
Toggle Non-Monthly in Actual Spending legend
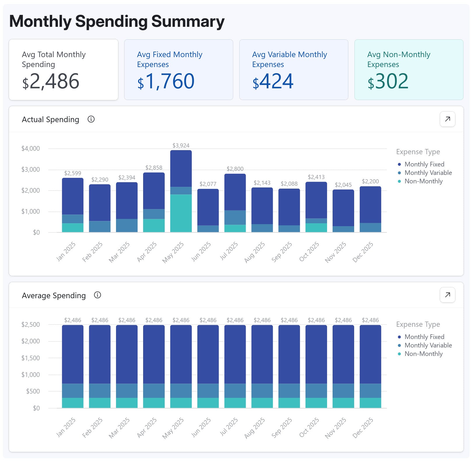423,181
